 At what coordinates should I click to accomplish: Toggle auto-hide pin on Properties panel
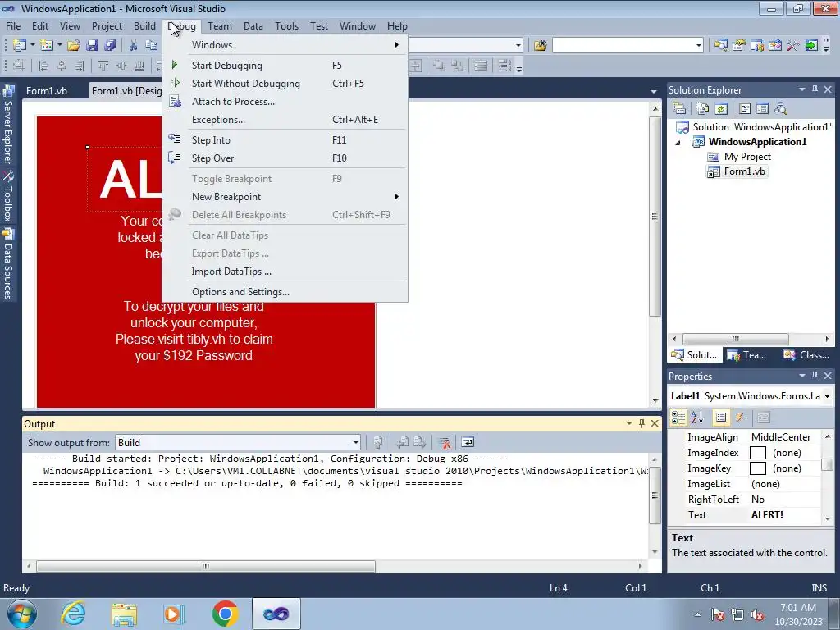pyautogui.click(x=815, y=376)
